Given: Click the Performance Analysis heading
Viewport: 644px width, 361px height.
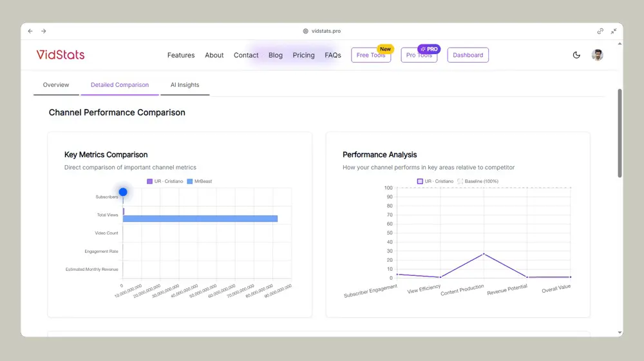Looking at the screenshot, I should (379, 155).
